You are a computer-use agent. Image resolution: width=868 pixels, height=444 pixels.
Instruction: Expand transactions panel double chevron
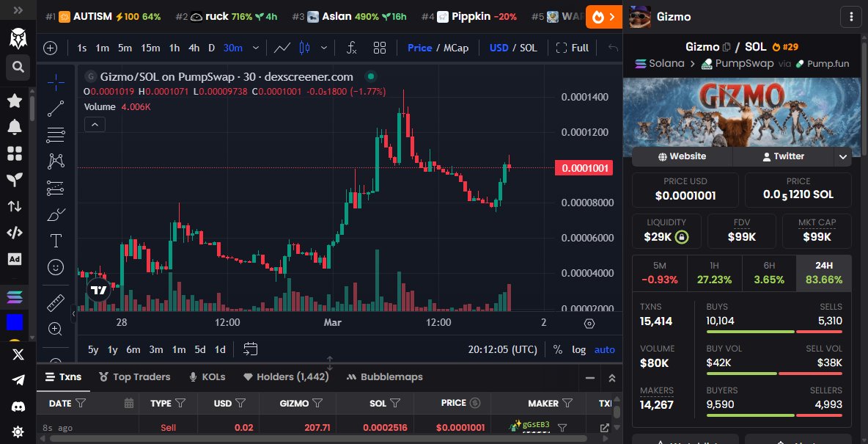[x=611, y=378]
